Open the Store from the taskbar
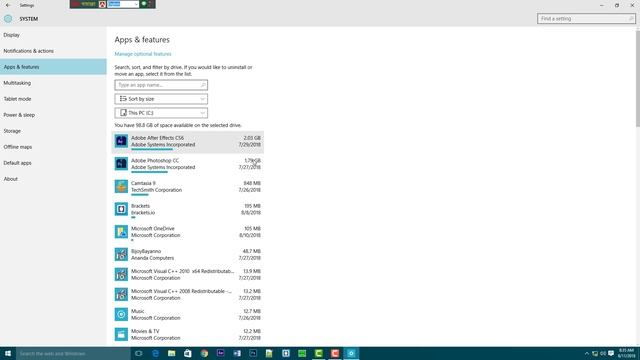Image resolution: width=640 pixels, height=360 pixels. (188, 353)
